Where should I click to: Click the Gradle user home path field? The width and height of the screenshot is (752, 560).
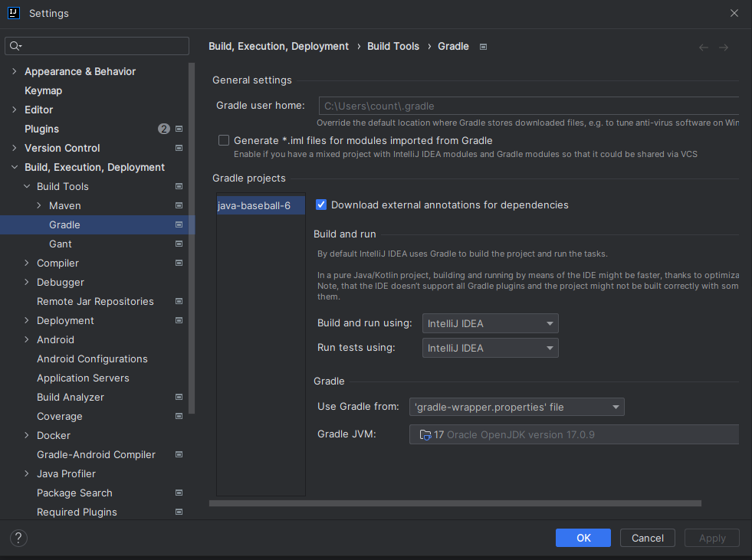[x=529, y=106]
